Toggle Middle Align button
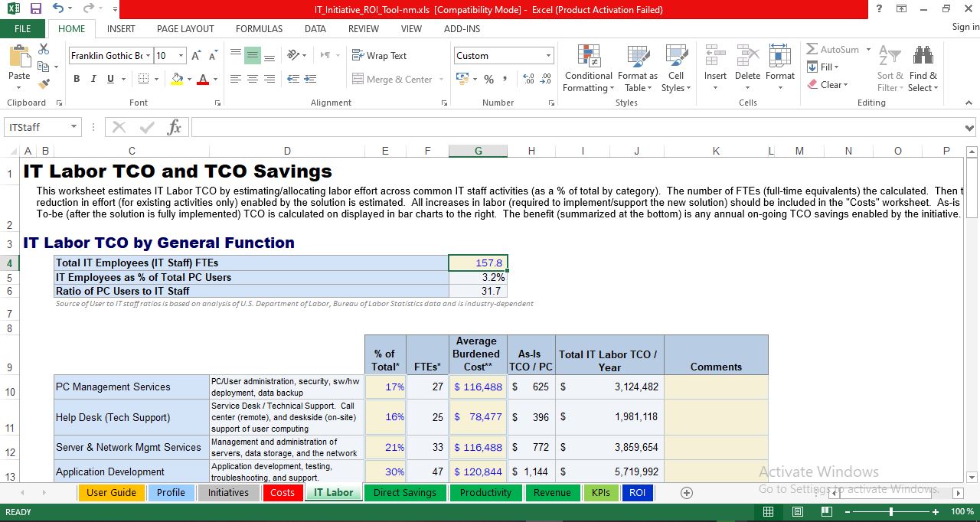This screenshot has height=522, width=980. coord(253,55)
